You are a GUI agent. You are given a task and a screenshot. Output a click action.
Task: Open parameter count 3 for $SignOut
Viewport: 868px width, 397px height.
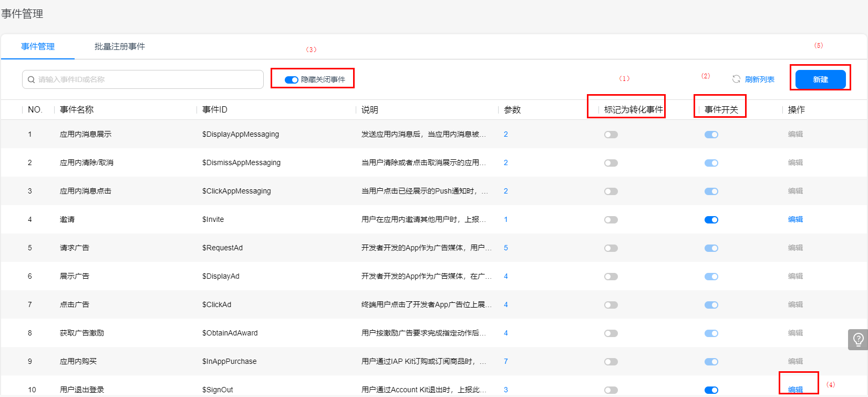(x=506, y=390)
